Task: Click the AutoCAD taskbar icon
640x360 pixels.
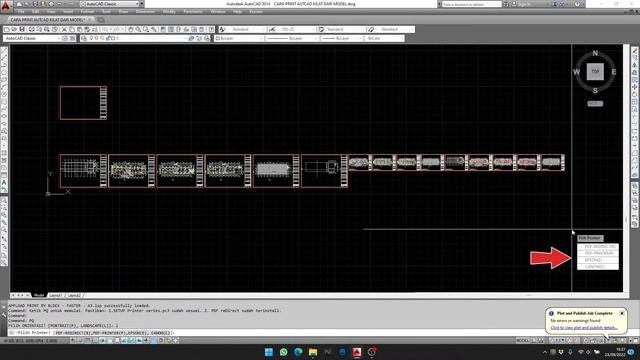Action: (357, 352)
